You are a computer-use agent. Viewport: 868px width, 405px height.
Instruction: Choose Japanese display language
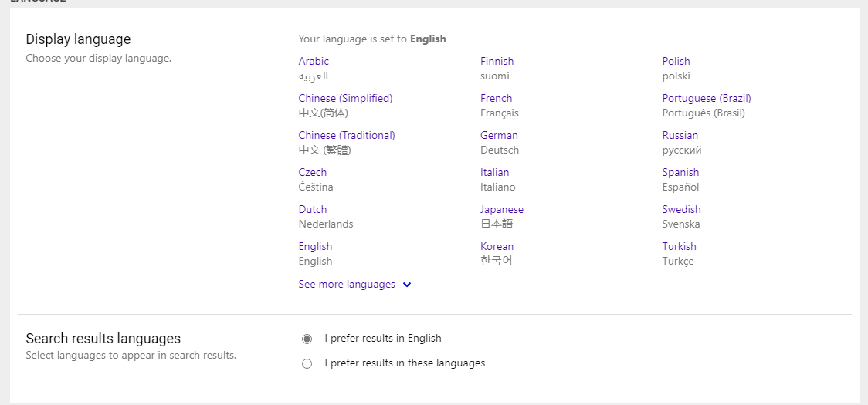[x=502, y=210]
